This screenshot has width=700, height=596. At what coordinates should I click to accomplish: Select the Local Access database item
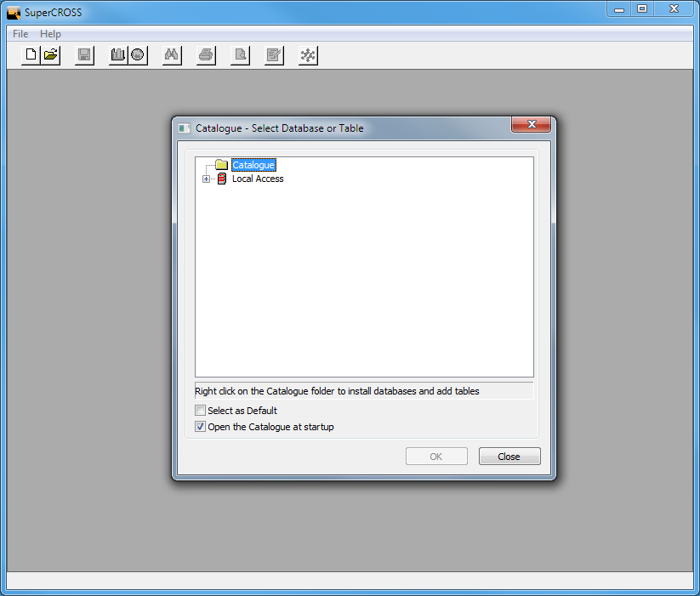pos(257,179)
